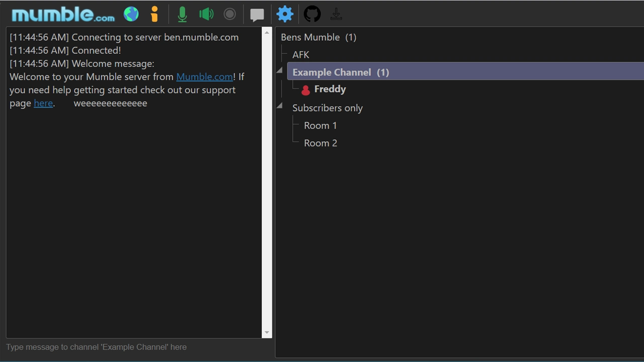Select the AFK channel

click(x=301, y=55)
